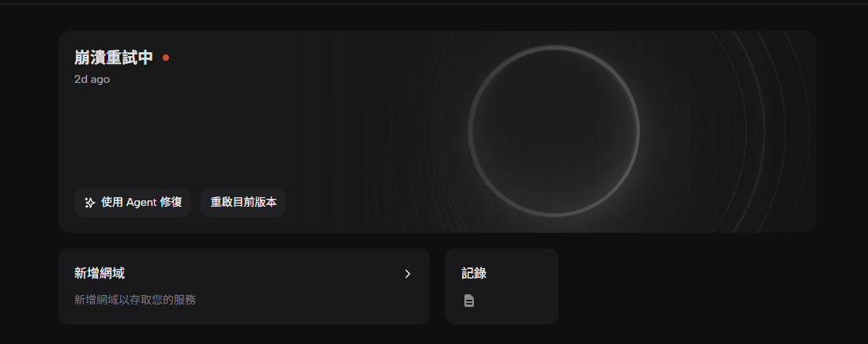Open the 記錄 card title

(474, 273)
